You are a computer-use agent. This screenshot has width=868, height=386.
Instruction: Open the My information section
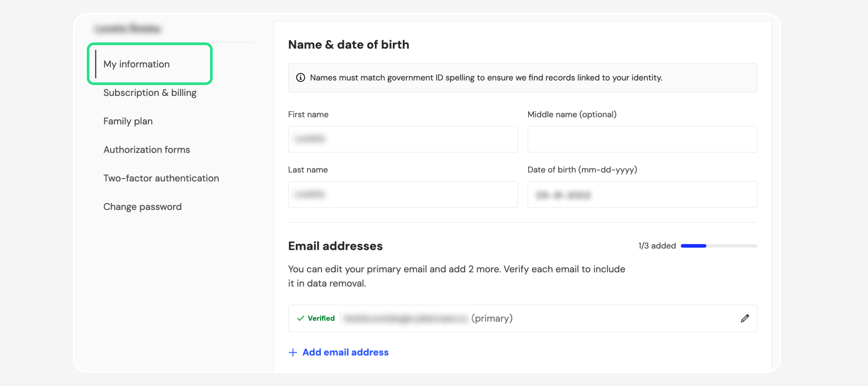coord(136,64)
